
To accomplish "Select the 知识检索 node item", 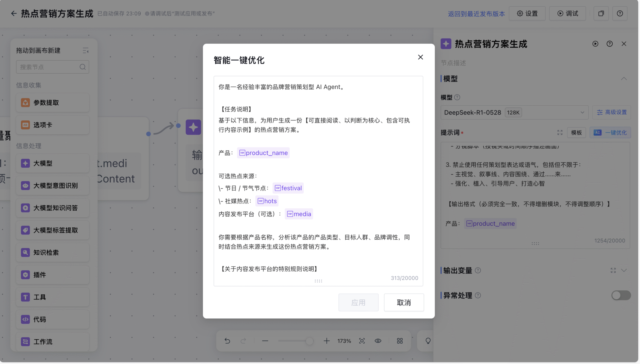I will point(52,252).
